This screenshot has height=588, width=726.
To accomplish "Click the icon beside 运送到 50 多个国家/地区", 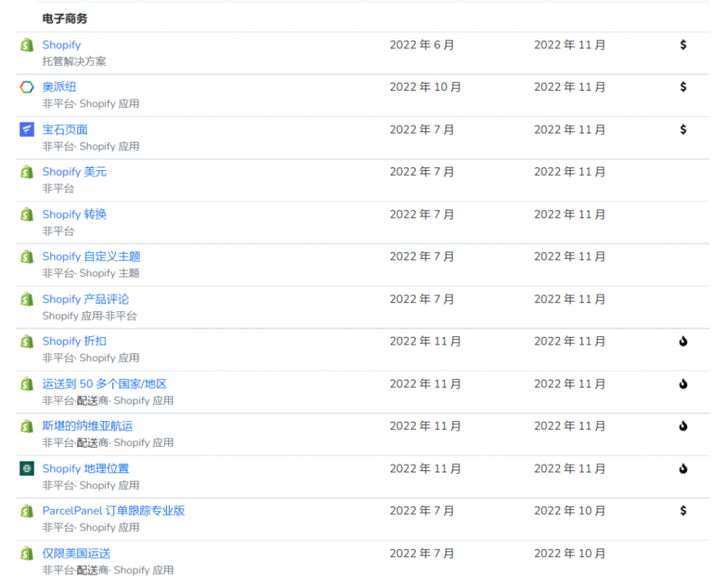I will tap(27, 384).
